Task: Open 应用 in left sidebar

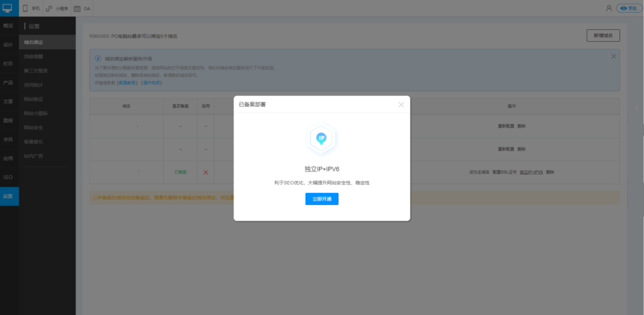Action: coord(9,159)
